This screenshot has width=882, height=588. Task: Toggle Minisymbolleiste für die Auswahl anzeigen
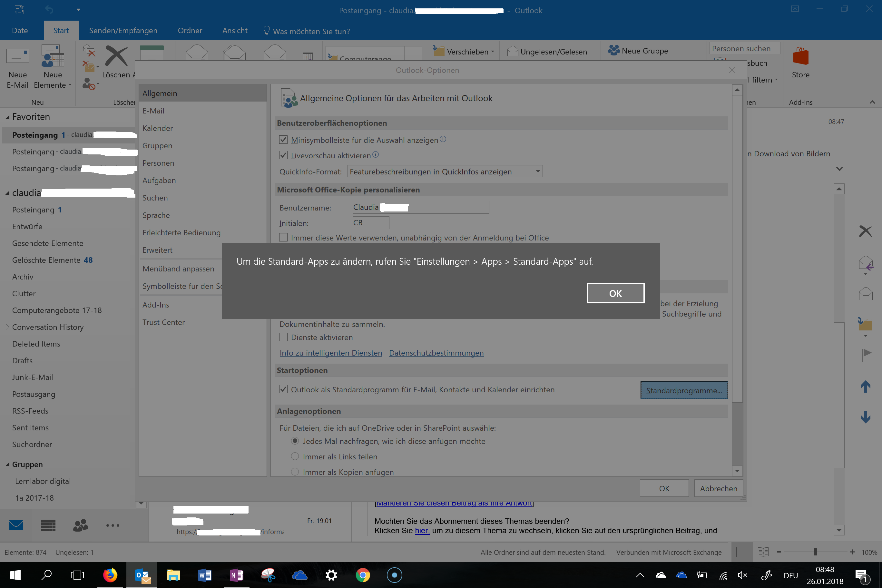[x=283, y=140]
